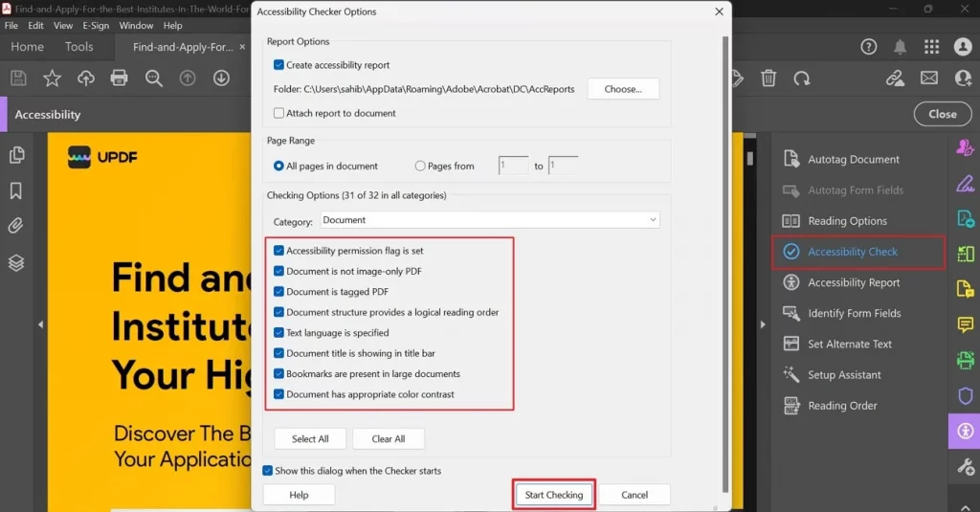Open the View menu
This screenshot has height=512, width=980.
pos(63,26)
